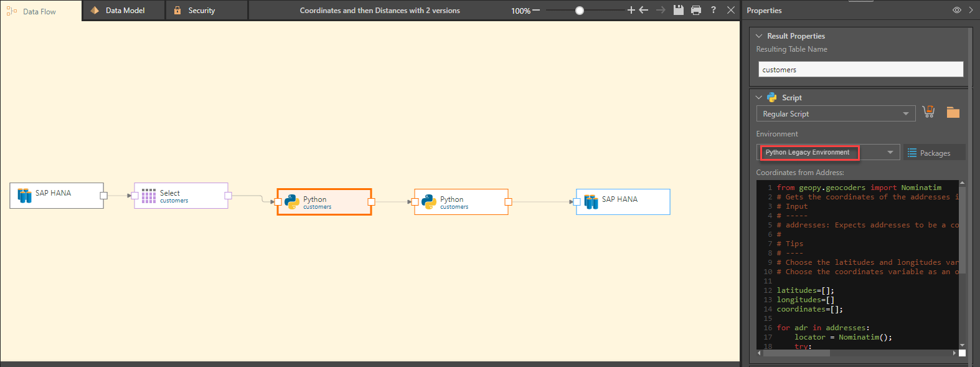Viewport: 980px width, 367px height.
Task: Click the zoom in plus icon
Action: [631, 10]
